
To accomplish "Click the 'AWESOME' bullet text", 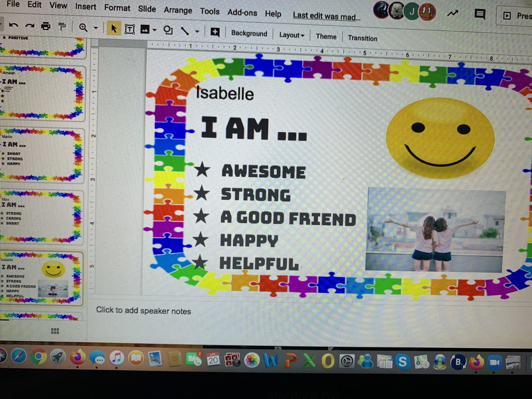I will click(263, 171).
